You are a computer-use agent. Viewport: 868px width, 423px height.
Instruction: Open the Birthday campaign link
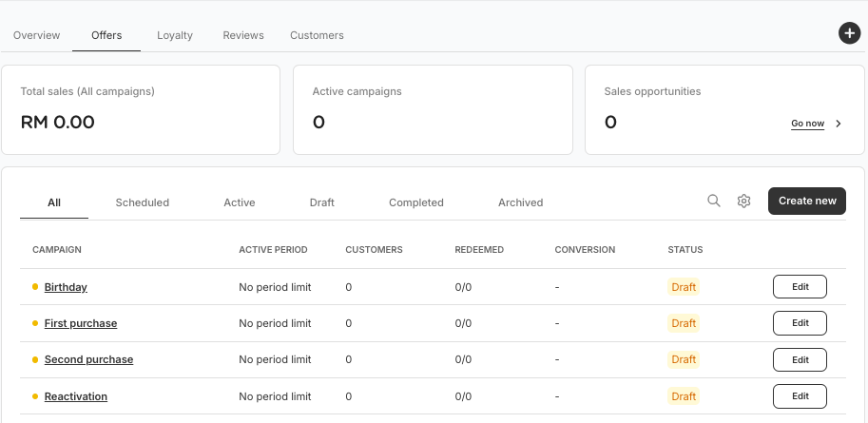click(x=66, y=287)
